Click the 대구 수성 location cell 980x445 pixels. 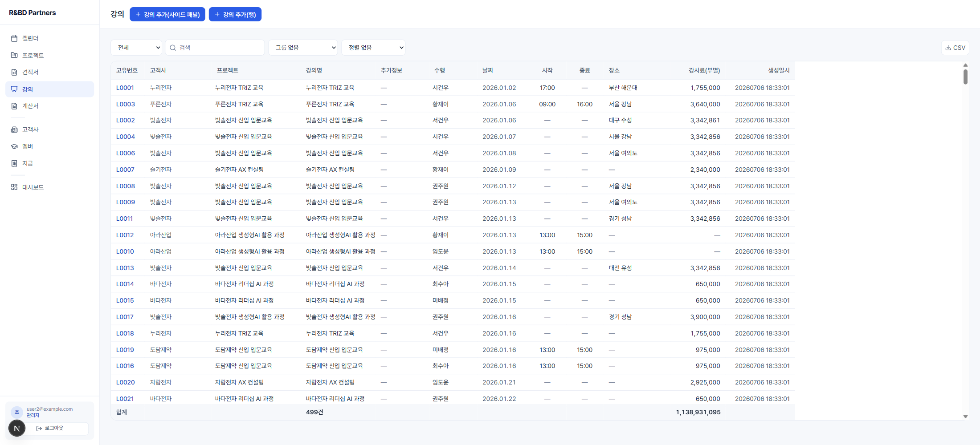[x=621, y=120]
